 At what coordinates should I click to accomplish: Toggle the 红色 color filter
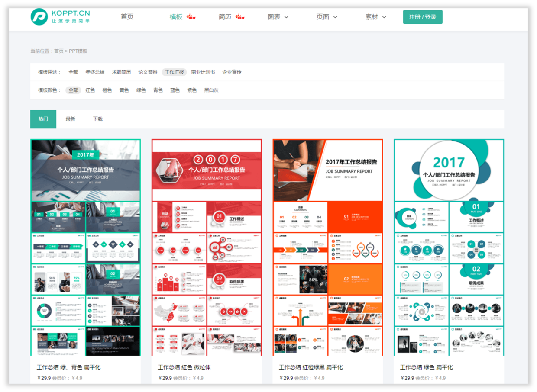(x=90, y=90)
